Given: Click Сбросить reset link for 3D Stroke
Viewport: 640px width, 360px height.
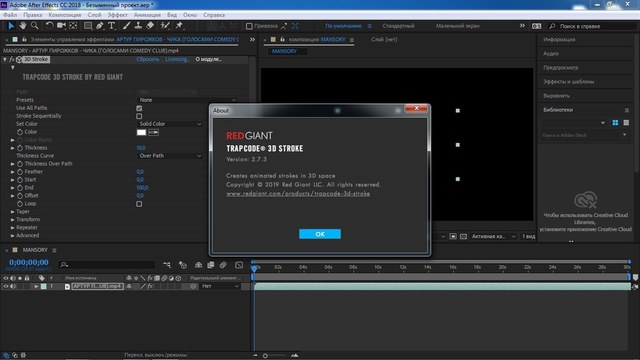Looking at the screenshot, I should click(147, 59).
